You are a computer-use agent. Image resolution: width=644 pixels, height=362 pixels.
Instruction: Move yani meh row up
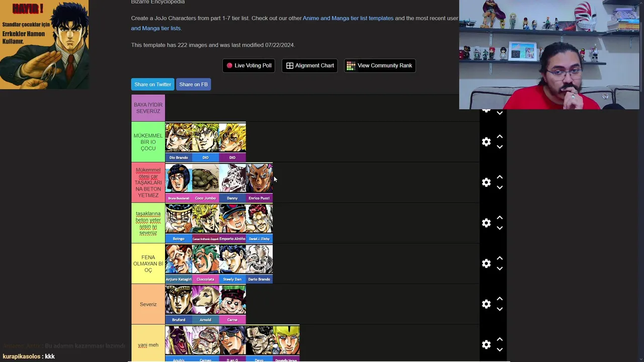click(x=500, y=339)
